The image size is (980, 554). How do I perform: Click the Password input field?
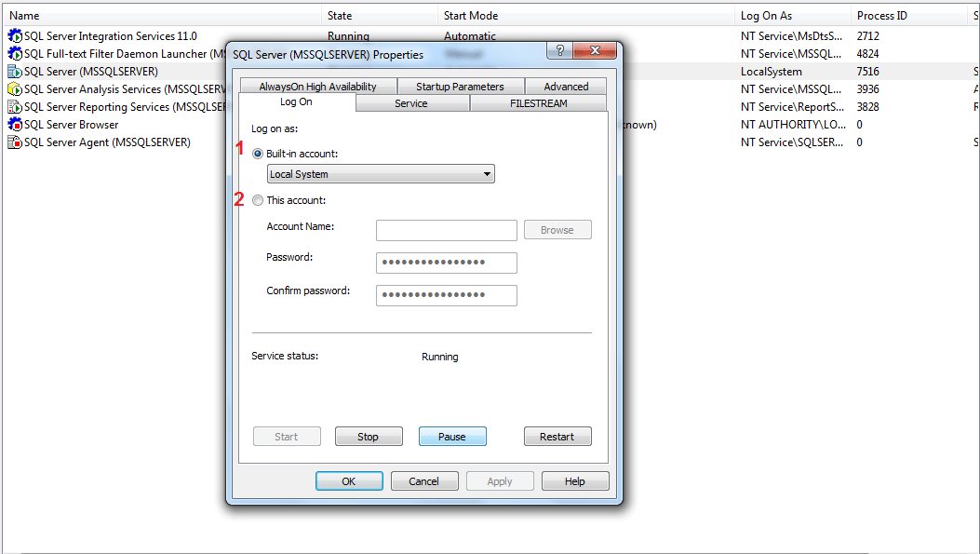(x=446, y=263)
